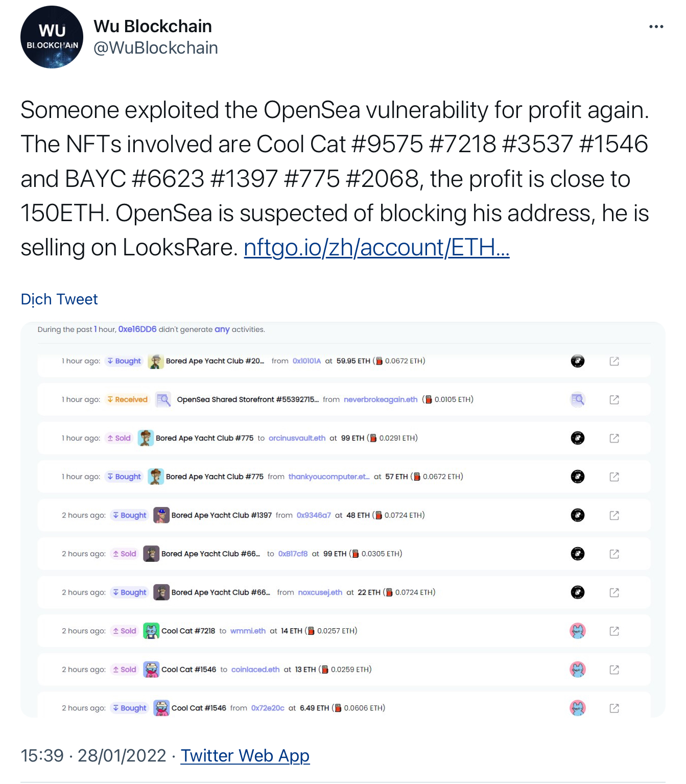
Task: Click marketplace icon on BAYC #1397 row
Action: pyautogui.click(x=577, y=515)
